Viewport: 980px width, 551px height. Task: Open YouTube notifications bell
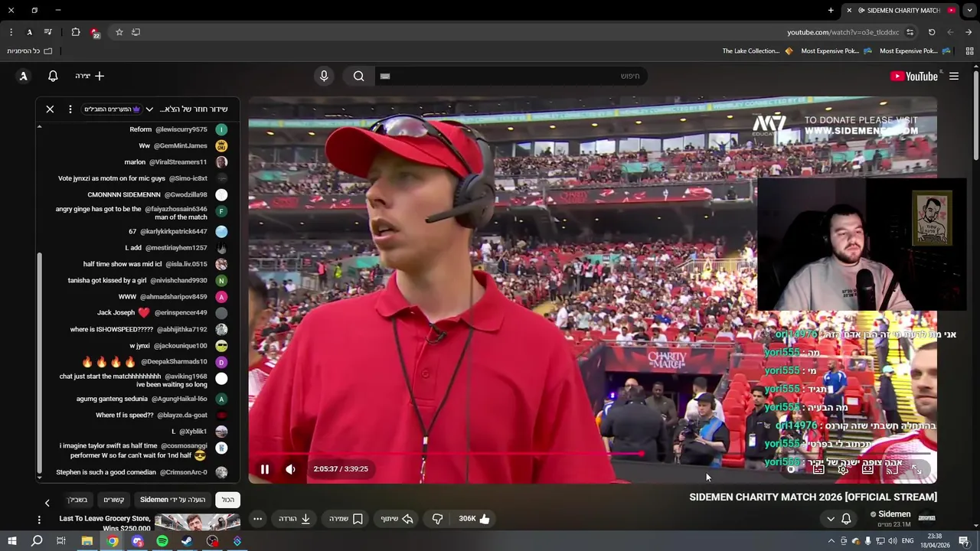click(x=53, y=76)
